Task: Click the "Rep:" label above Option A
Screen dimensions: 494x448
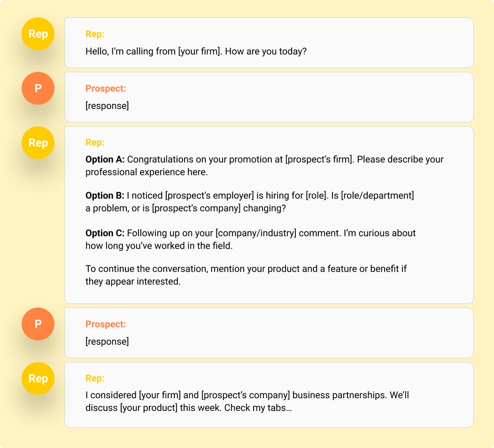Action: click(x=95, y=143)
